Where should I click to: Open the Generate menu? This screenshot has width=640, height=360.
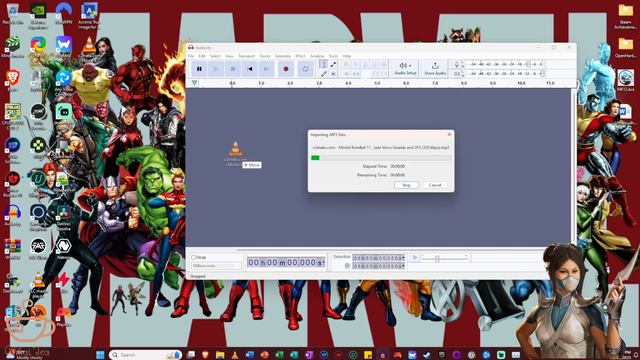[282, 56]
